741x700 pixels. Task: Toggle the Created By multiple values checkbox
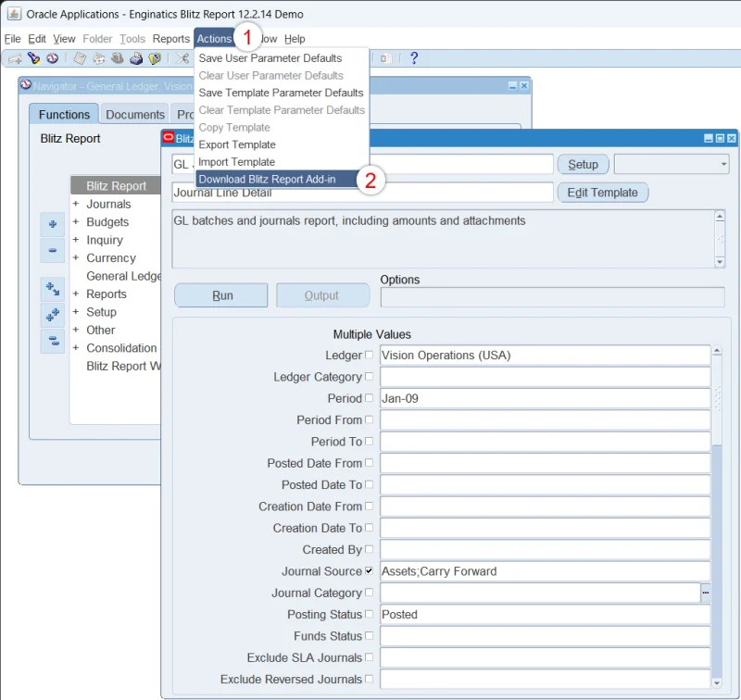(x=369, y=549)
